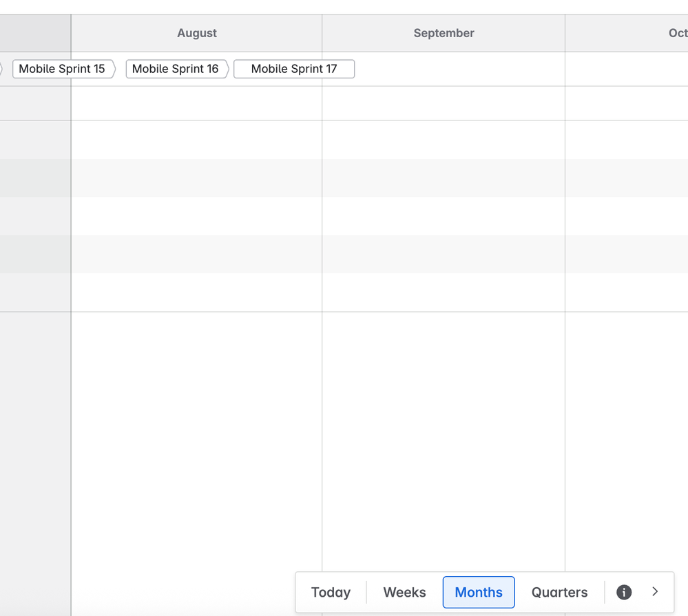Click the boundary between Mobile Sprint 15 and 16
688x616 pixels.
click(120, 69)
